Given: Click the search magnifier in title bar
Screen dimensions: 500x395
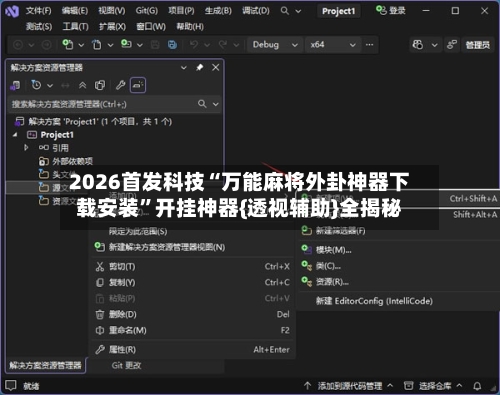Looking at the screenshot, I should [x=285, y=11].
